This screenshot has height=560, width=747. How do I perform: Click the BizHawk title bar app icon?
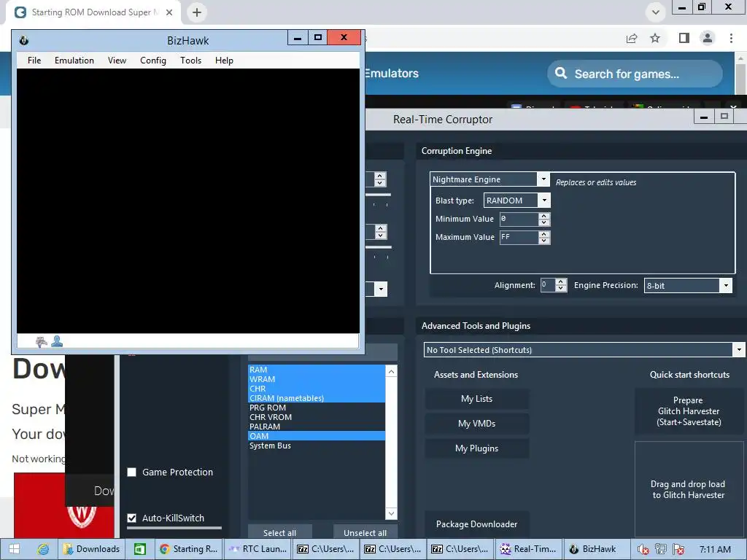pos(24,41)
